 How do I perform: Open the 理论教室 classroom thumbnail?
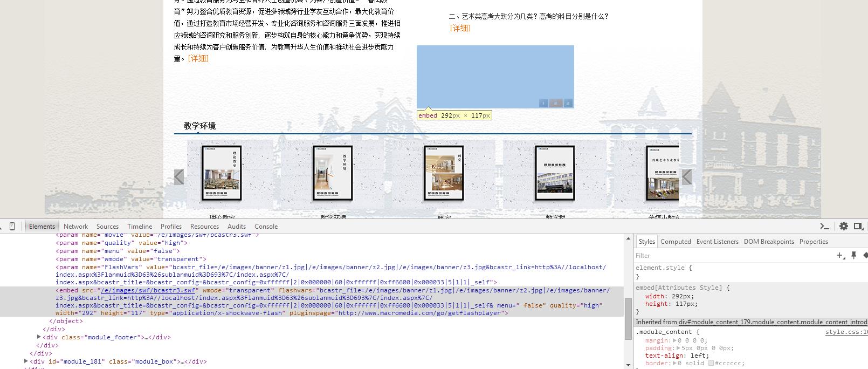coord(222,173)
